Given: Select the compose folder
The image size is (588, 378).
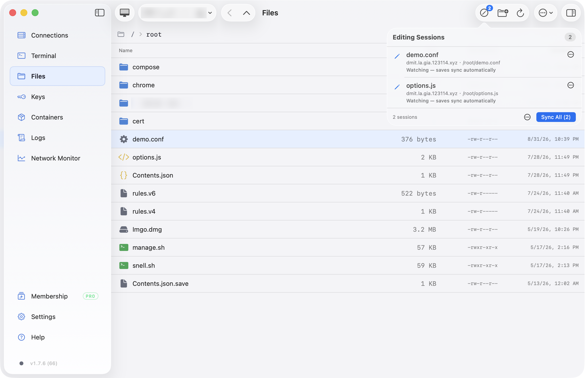Looking at the screenshot, I should coord(249,67).
